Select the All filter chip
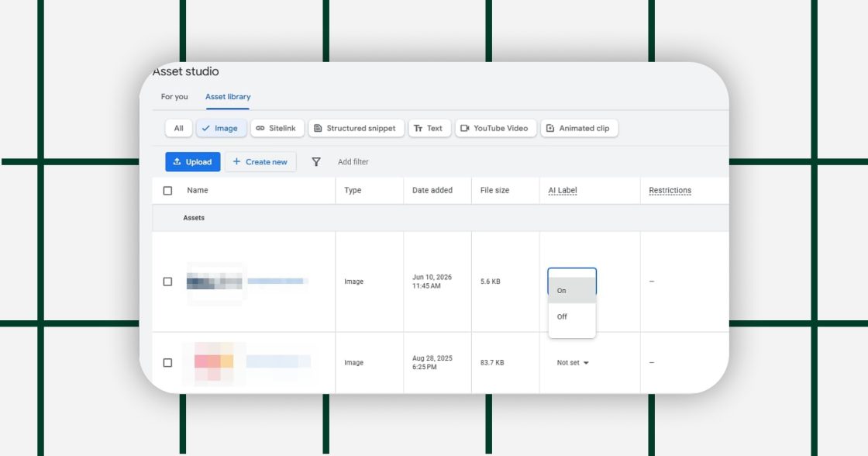The image size is (868, 456). tap(178, 128)
